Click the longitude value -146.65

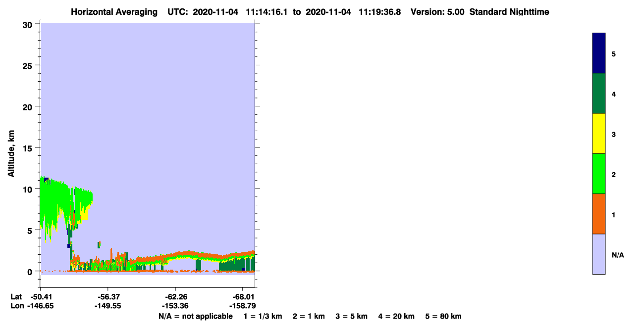pyautogui.click(x=41, y=306)
